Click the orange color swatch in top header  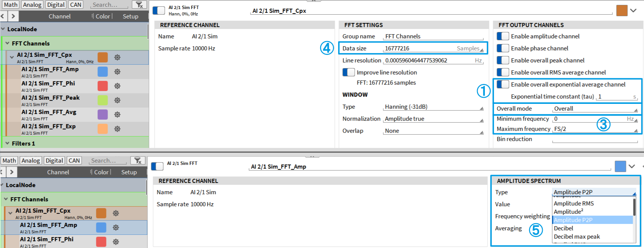click(x=622, y=11)
